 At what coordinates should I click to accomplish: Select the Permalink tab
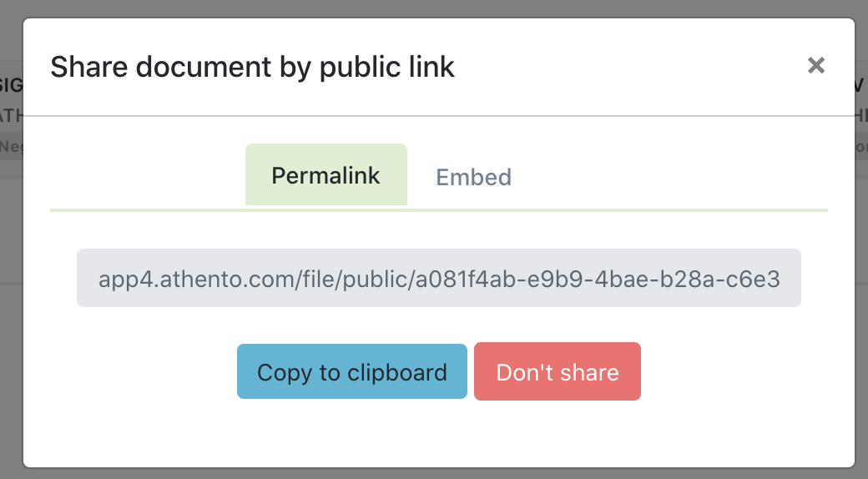pos(325,175)
